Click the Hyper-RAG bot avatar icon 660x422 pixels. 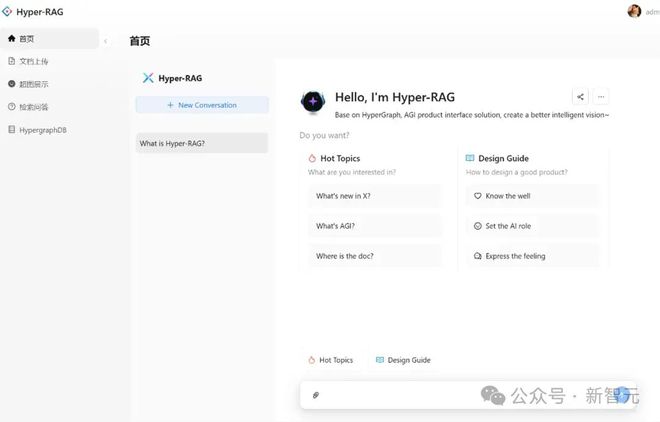(x=313, y=101)
